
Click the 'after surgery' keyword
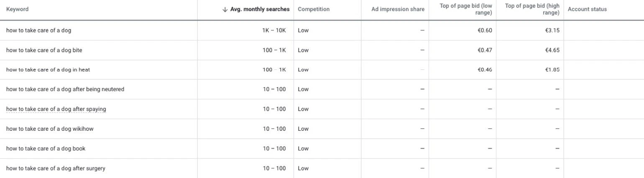point(56,168)
